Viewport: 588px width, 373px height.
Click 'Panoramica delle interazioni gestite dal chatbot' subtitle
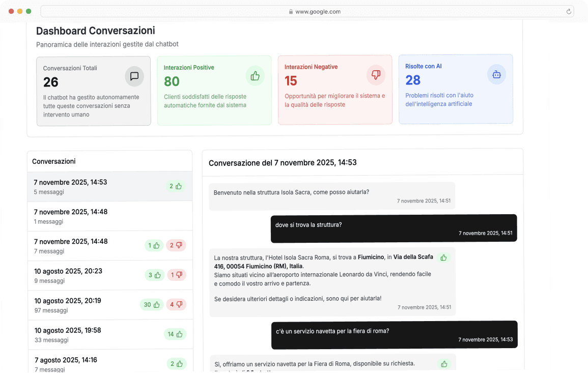(x=107, y=44)
